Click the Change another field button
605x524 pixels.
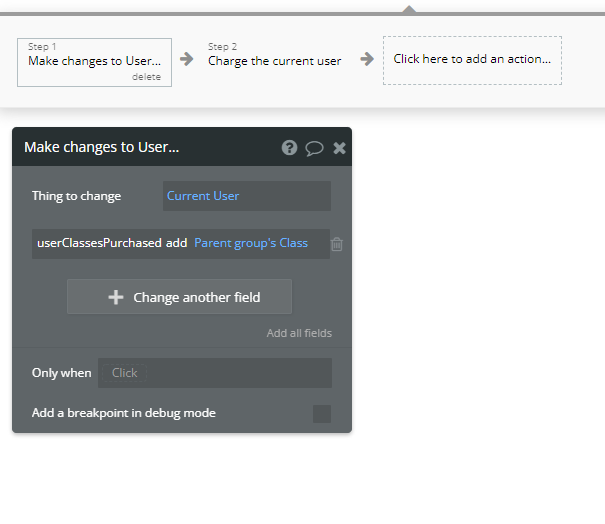179,297
